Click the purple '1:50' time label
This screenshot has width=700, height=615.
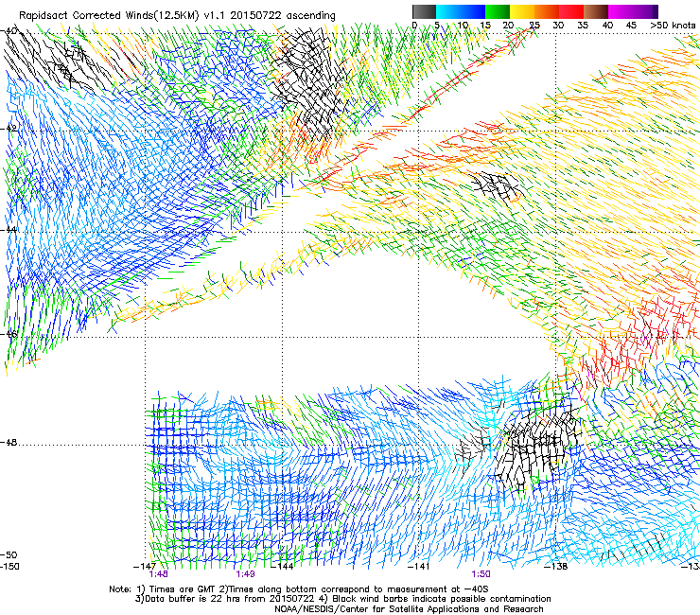click(481, 574)
